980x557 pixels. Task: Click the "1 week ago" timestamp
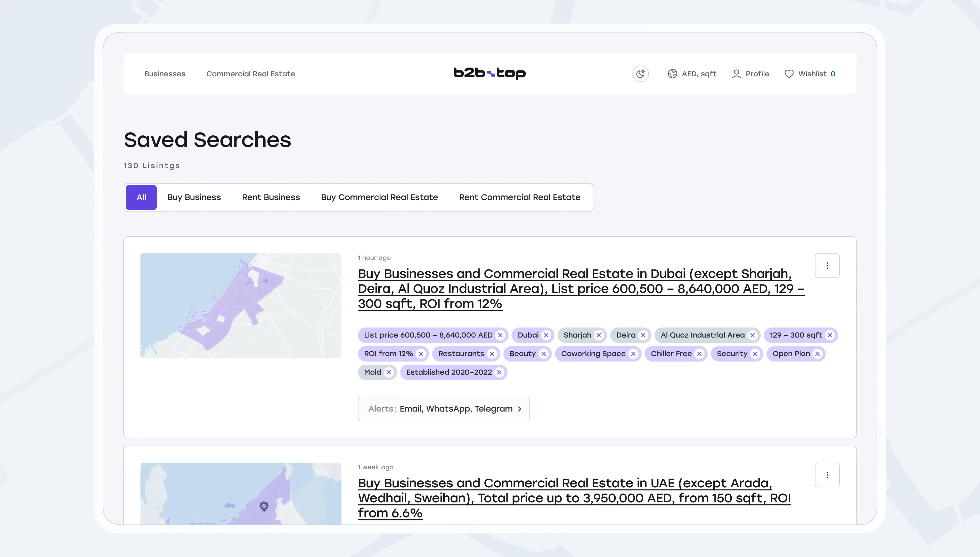[x=376, y=467]
